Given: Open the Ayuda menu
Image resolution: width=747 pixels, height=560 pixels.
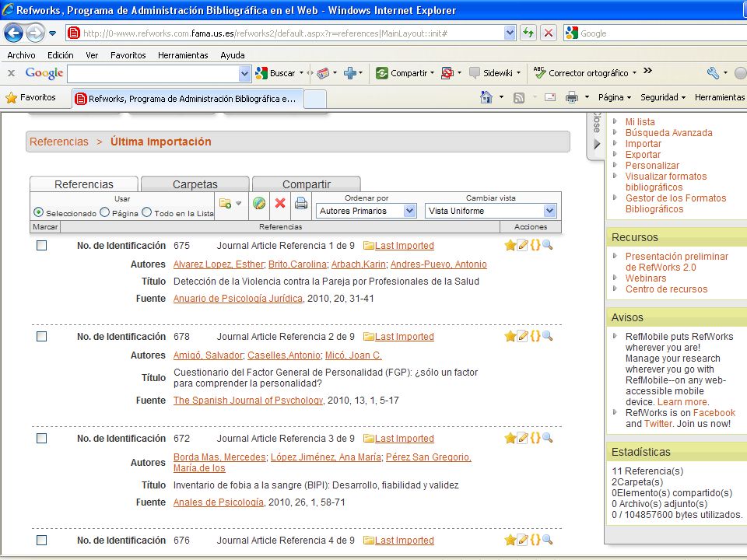Looking at the screenshot, I should click(233, 55).
